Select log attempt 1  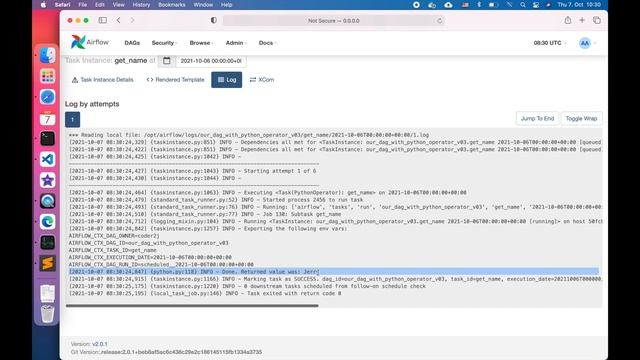(x=72, y=120)
